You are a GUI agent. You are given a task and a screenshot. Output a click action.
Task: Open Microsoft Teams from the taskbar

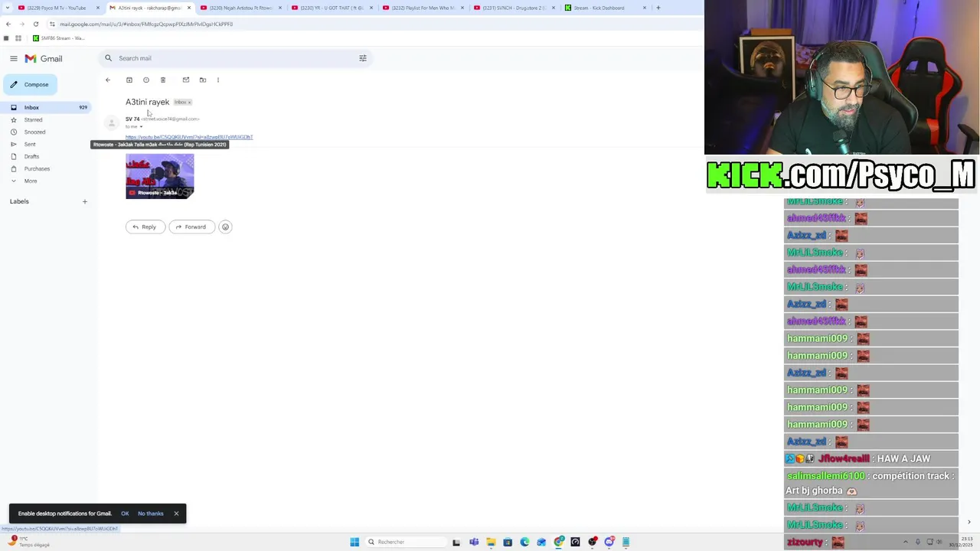point(474,542)
